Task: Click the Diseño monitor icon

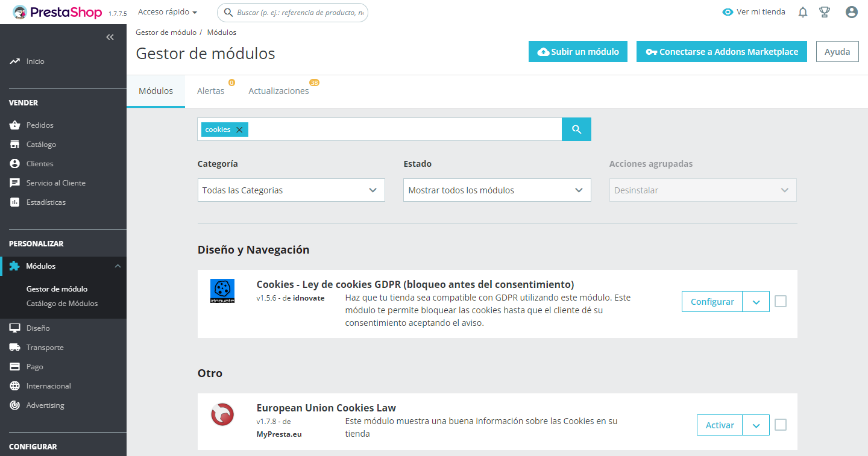Action: [x=15, y=328]
